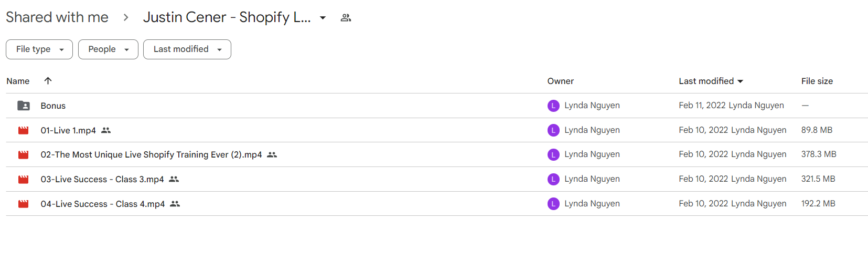Sort by the Name column header
Viewport: 868px width, 271px height.
18,81
